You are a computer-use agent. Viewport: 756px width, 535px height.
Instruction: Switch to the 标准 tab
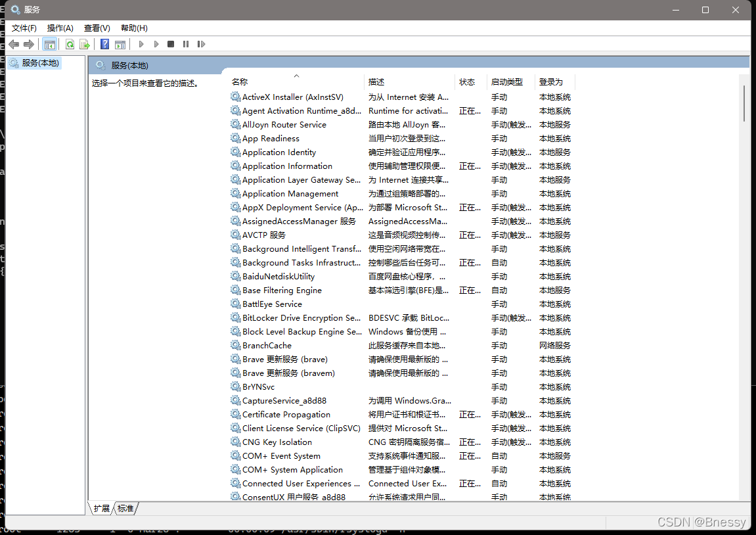(x=126, y=509)
